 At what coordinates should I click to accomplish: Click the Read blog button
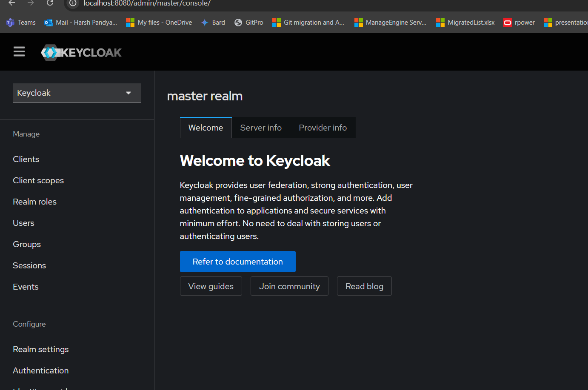point(364,286)
